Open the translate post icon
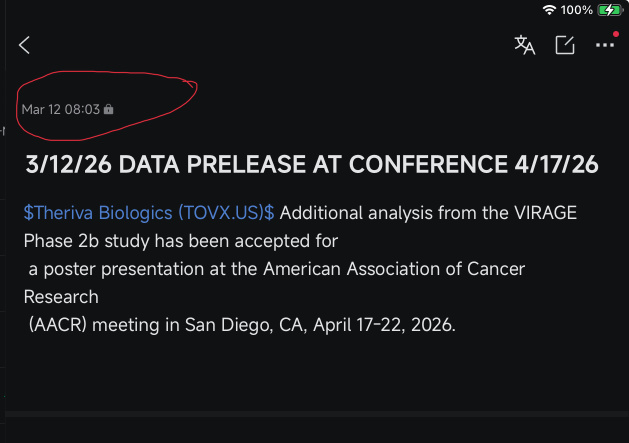The width and height of the screenshot is (629, 443). point(525,45)
